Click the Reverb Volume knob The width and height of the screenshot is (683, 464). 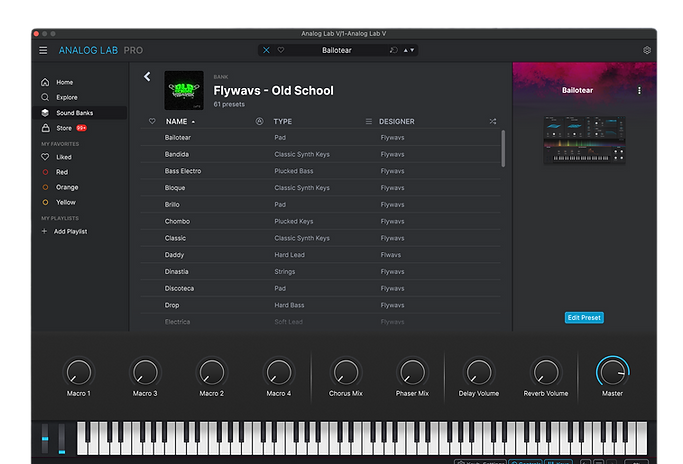point(545,373)
